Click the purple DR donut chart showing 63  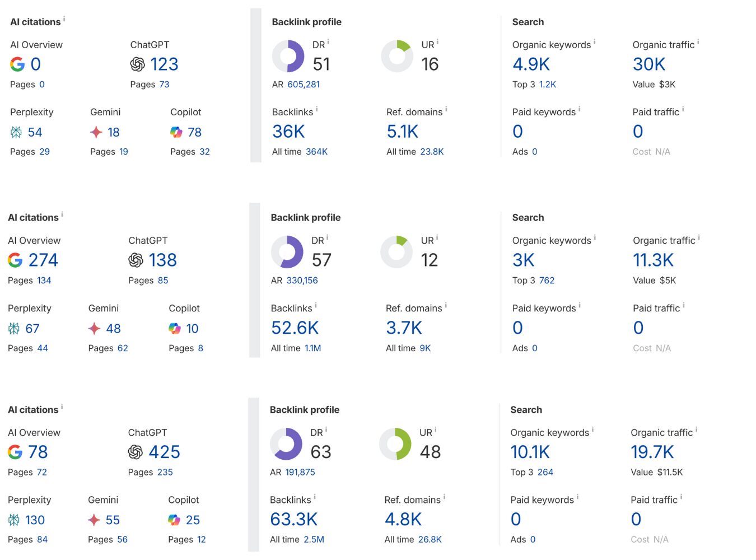point(286,444)
